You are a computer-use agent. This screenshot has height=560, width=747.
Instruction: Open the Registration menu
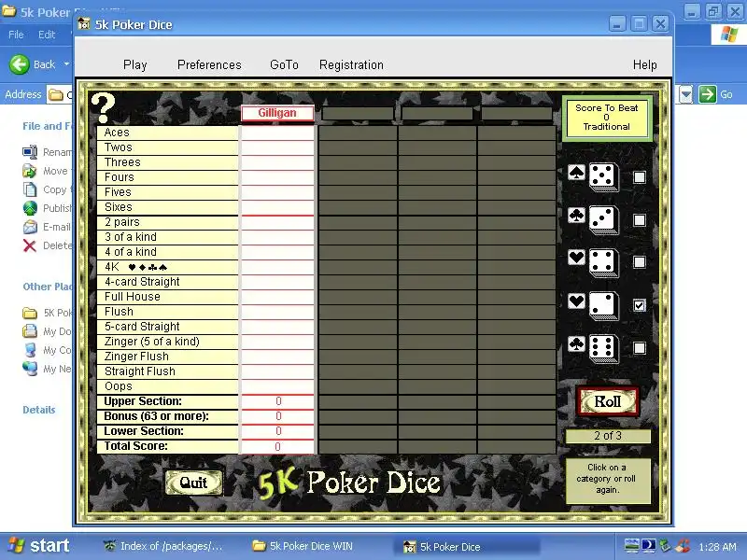[351, 64]
